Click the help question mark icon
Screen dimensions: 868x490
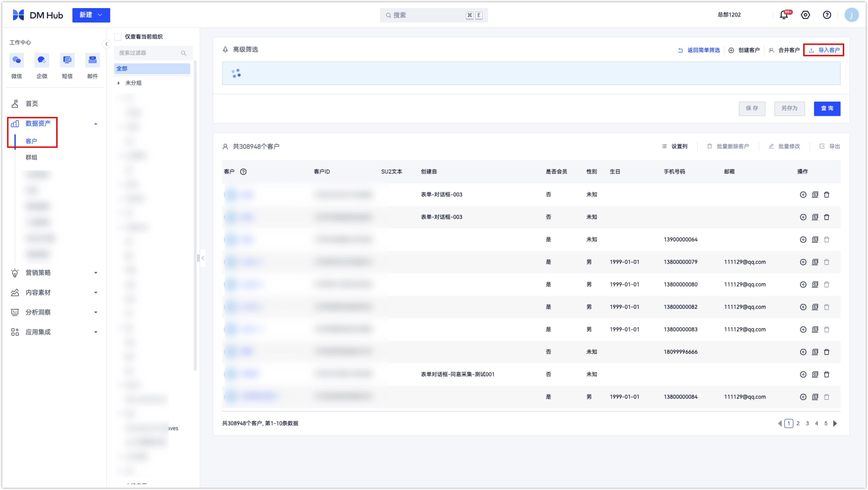[x=827, y=15]
